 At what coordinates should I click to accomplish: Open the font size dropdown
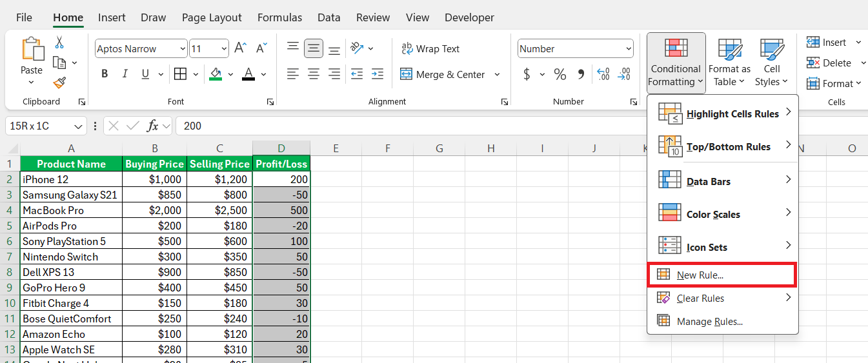(224, 49)
